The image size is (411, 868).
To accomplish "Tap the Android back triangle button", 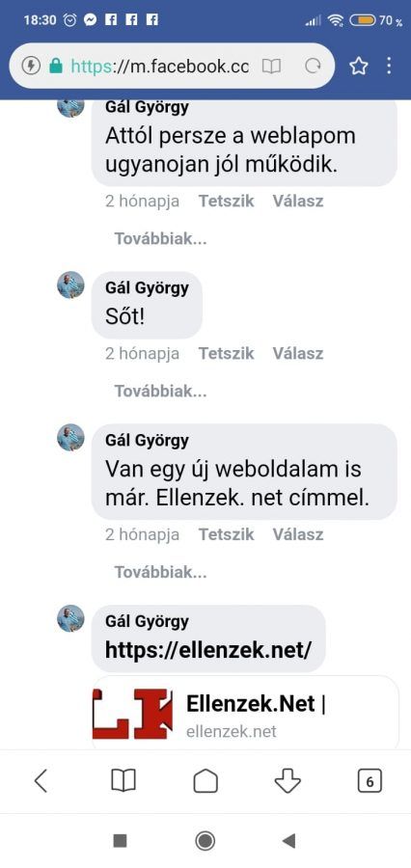I will click(x=288, y=841).
